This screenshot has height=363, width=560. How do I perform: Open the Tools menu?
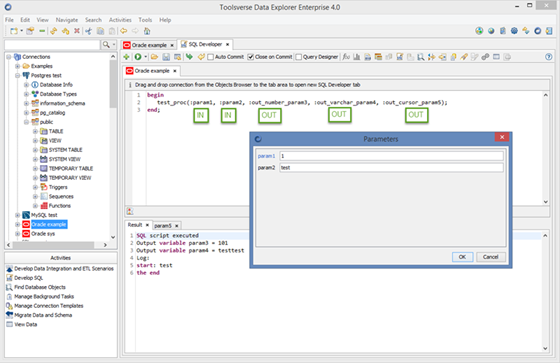tap(145, 20)
